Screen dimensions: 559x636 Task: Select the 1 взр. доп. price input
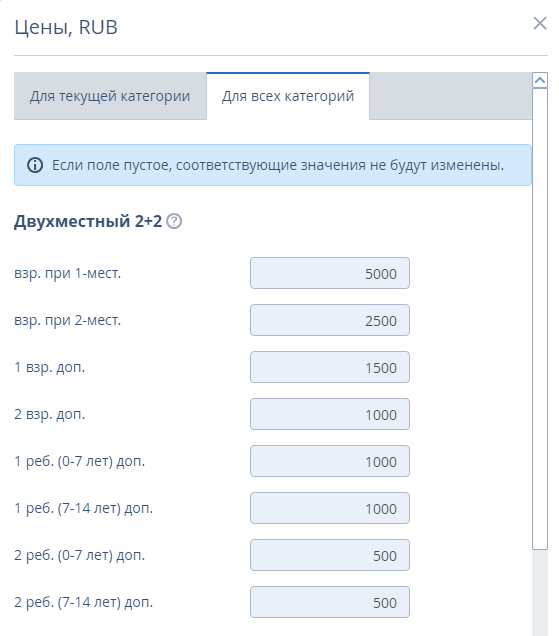pyautogui.click(x=330, y=367)
